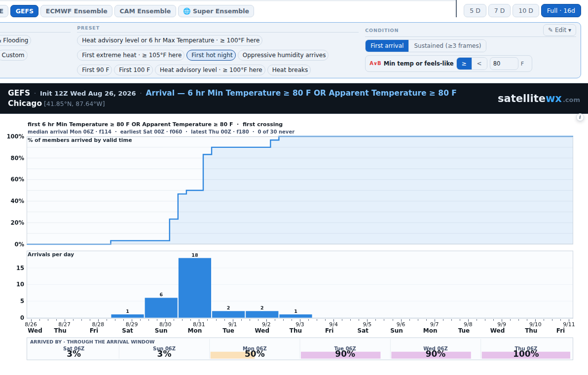The width and height of the screenshot is (588, 375).
Task: Select First arrival condition
Action: (387, 46)
